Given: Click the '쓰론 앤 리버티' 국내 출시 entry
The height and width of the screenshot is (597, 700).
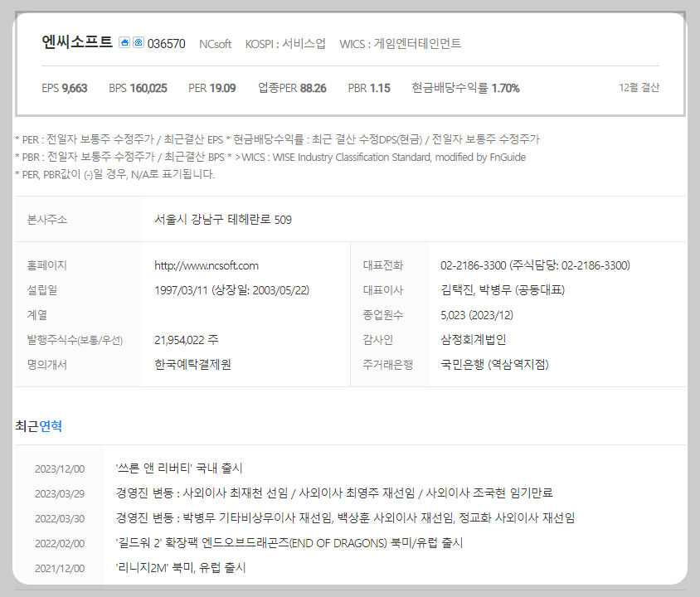Looking at the screenshot, I should [x=179, y=468].
